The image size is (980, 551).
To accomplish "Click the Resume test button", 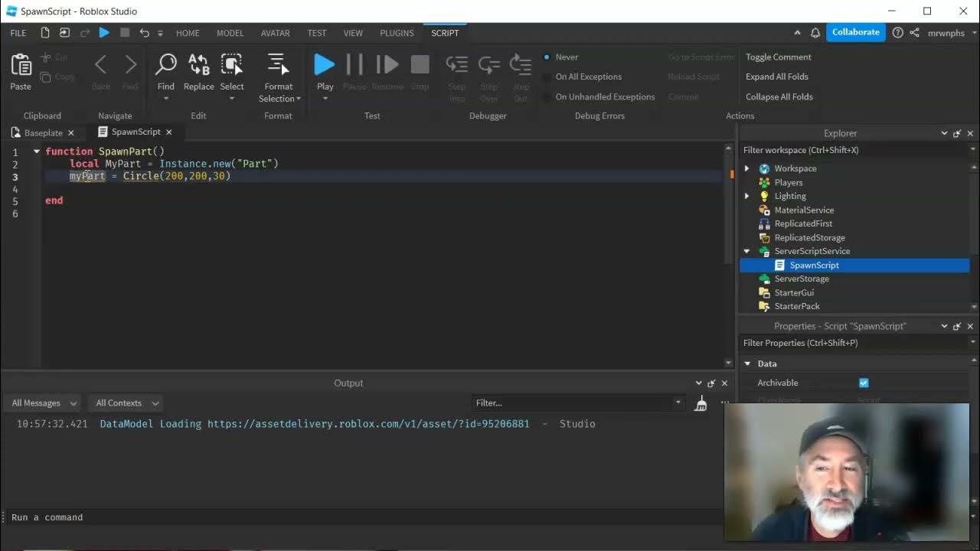I will coord(387,65).
